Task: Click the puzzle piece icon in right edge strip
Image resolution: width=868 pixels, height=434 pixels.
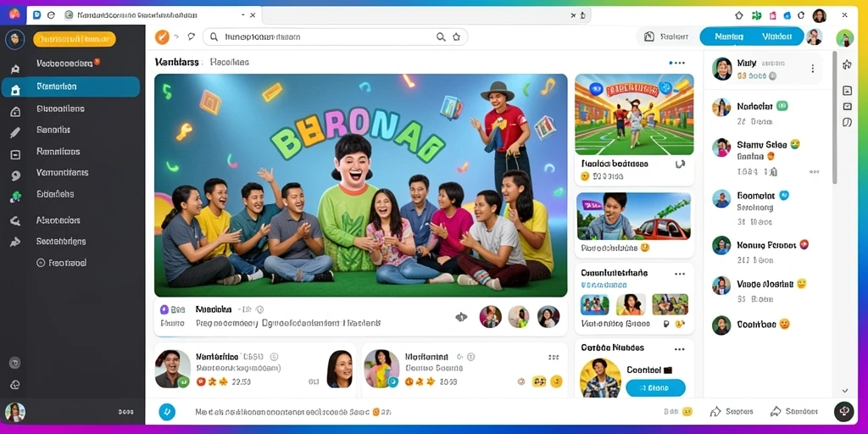Action: point(847,64)
